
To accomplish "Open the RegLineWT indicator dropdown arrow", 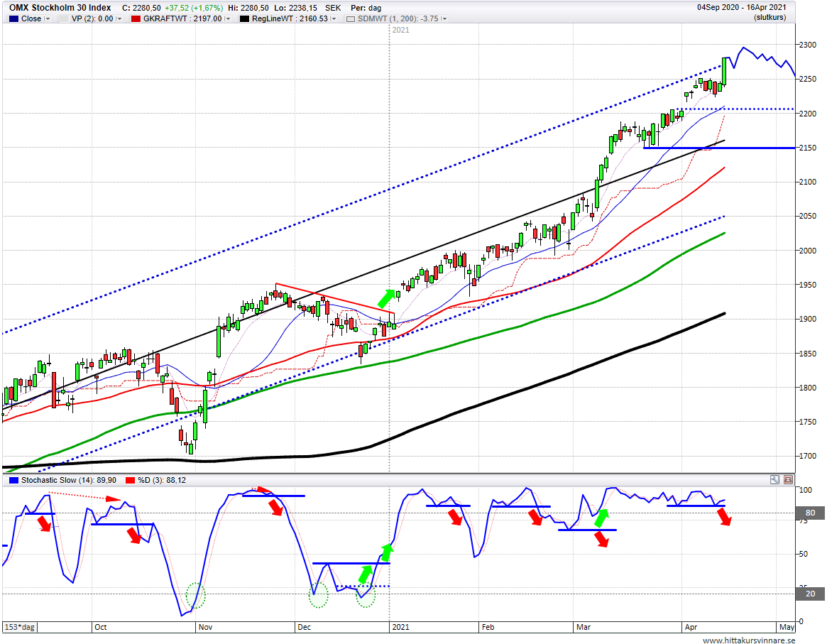I will click(x=334, y=18).
